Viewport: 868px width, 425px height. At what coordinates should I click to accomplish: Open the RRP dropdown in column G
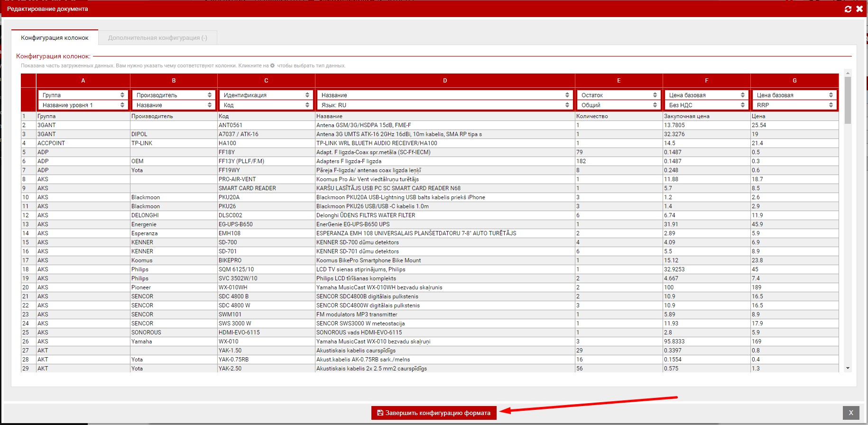[x=794, y=105]
